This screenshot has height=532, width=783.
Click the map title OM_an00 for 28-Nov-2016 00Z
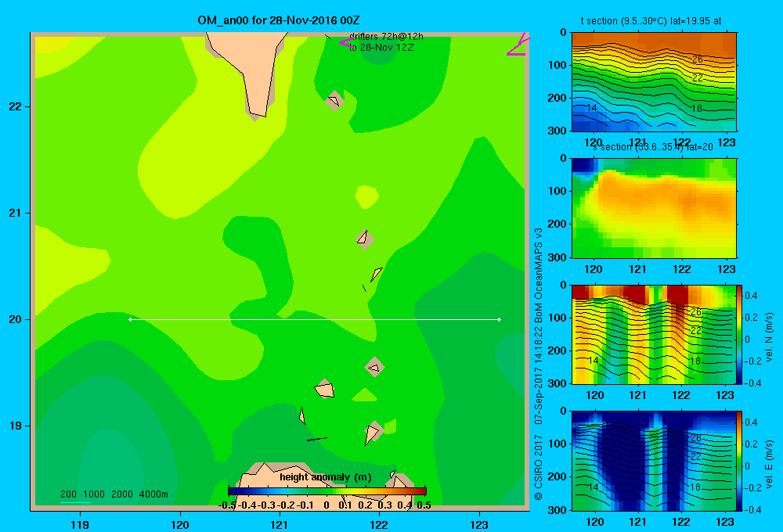[x=279, y=20]
